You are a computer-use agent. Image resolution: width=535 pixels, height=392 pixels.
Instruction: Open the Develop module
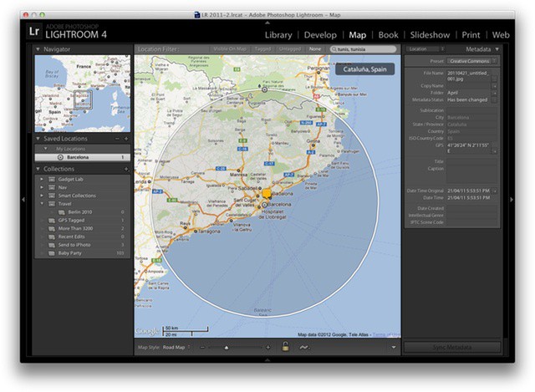coord(320,35)
